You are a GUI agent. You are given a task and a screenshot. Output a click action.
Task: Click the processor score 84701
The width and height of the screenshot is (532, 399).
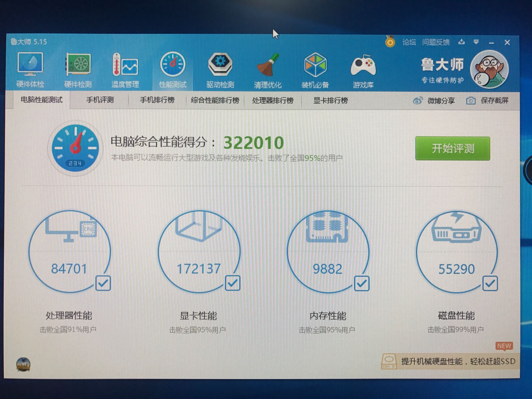point(69,269)
